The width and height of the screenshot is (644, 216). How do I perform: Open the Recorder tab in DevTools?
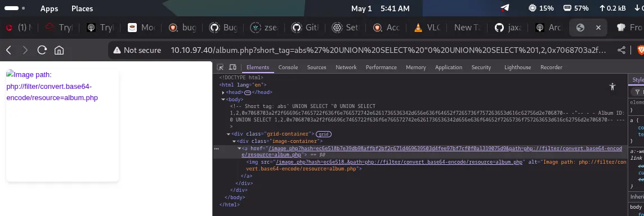tap(551, 67)
